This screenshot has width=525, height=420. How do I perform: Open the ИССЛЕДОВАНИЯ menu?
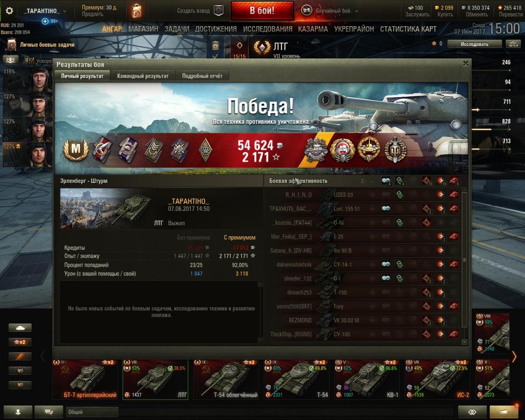tap(268, 29)
